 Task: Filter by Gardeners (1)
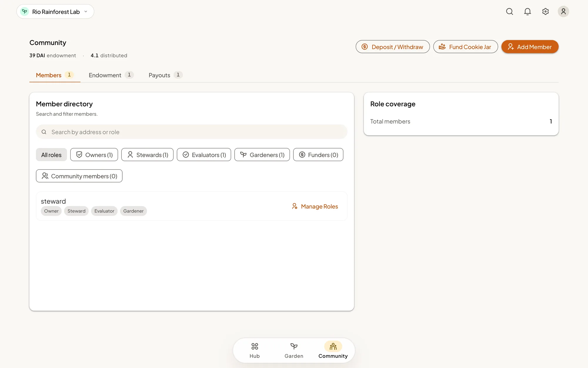[x=262, y=155]
